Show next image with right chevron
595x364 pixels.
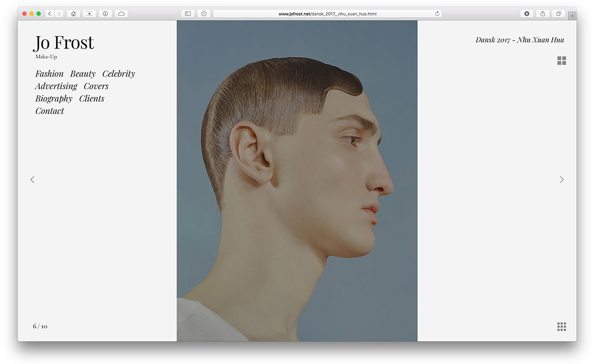click(562, 180)
